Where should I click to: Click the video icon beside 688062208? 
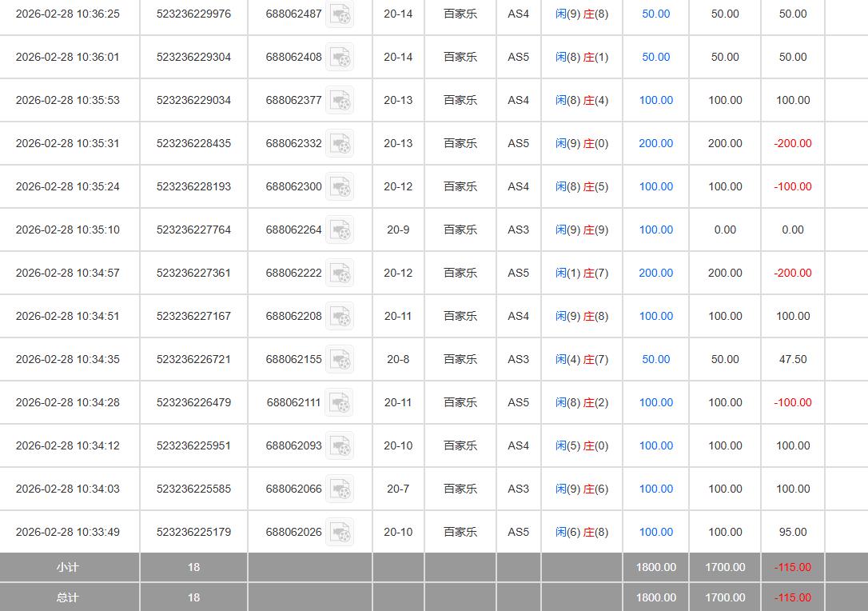(340, 317)
